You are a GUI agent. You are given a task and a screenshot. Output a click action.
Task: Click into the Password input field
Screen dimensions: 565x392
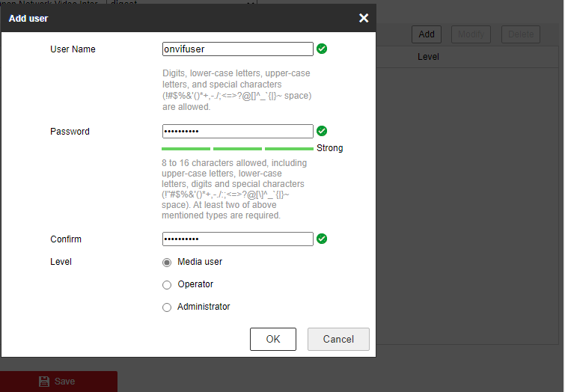tap(237, 131)
